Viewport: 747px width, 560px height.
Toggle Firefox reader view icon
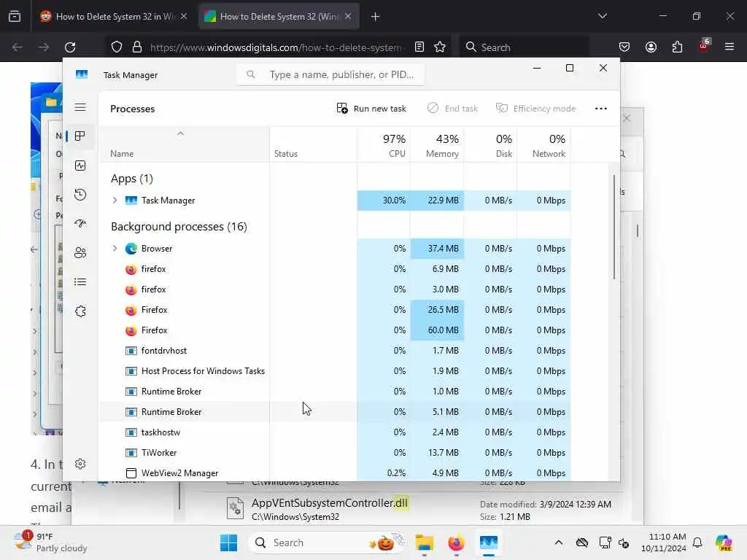[x=419, y=47]
